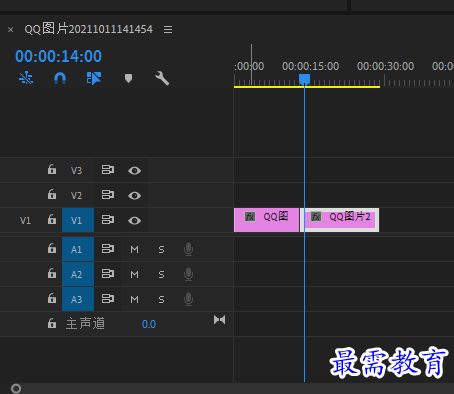Viewport: 454px width, 394px height.
Task: Click the master track 0.0 volume value
Action: (149, 324)
